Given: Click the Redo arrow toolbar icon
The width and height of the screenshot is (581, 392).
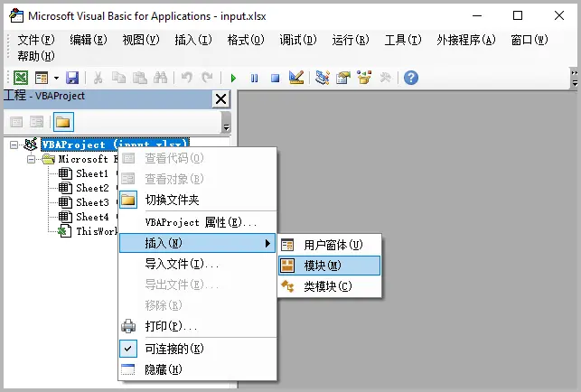Looking at the screenshot, I should [x=207, y=78].
